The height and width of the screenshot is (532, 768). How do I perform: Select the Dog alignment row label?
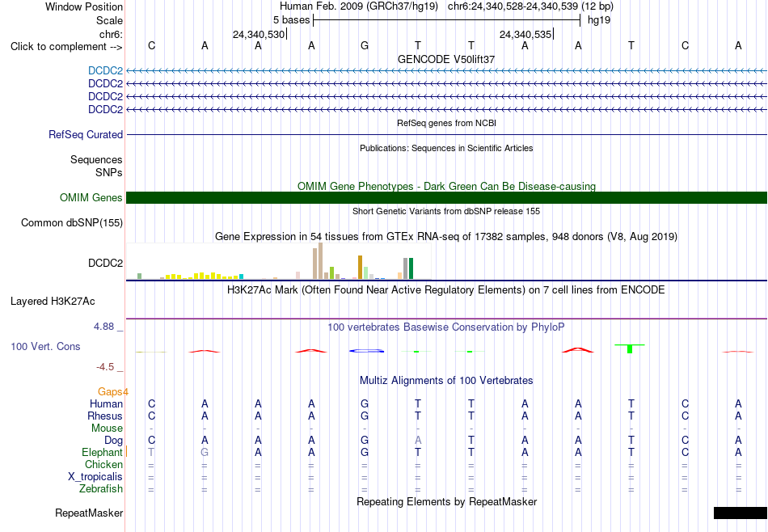coord(114,441)
